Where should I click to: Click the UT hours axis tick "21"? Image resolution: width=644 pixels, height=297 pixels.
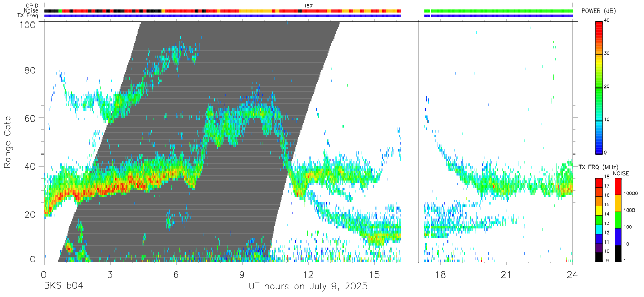(x=507, y=274)
